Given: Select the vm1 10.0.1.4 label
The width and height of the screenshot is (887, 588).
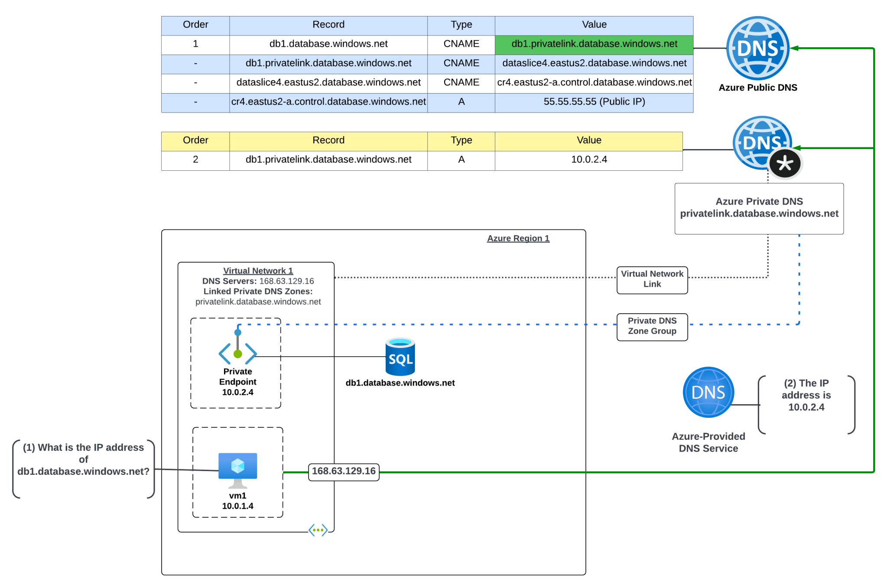Looking at the screenshot, I should (x=237, y=501).
